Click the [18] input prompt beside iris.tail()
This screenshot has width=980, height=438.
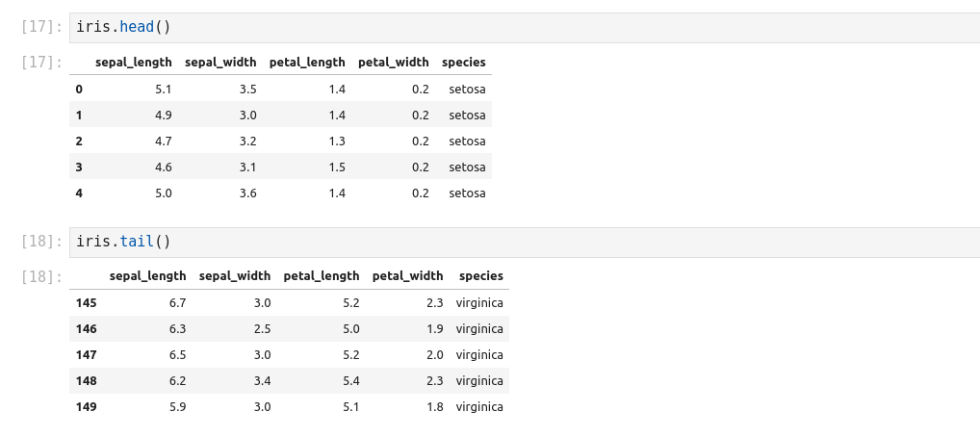[x=40, y=242]
